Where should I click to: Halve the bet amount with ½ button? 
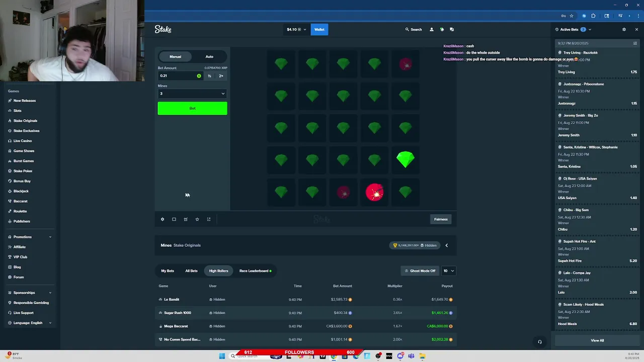coord(209,76)
